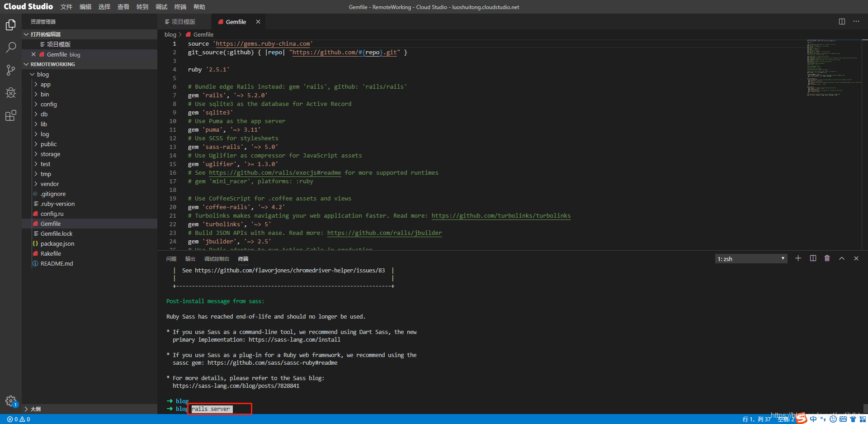Kill the terminal with trash icon

coord(827,258)
